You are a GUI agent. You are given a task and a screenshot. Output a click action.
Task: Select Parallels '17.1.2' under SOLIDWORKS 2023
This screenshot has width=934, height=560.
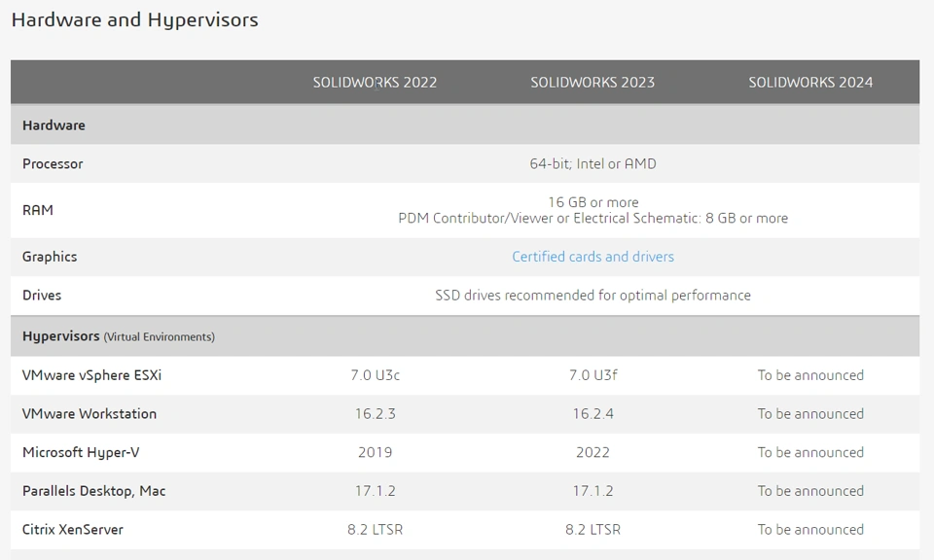593,491
